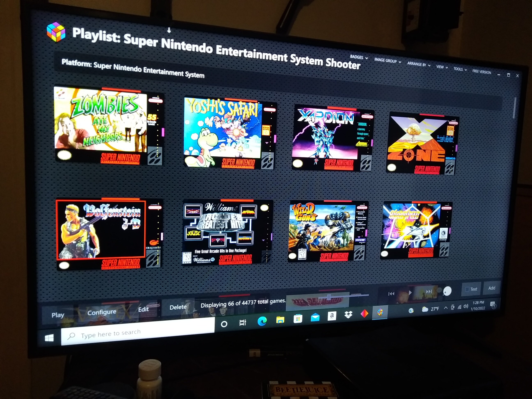
Task: Open the Wi-Fi network tray icon
Action: tap(459, 307)
